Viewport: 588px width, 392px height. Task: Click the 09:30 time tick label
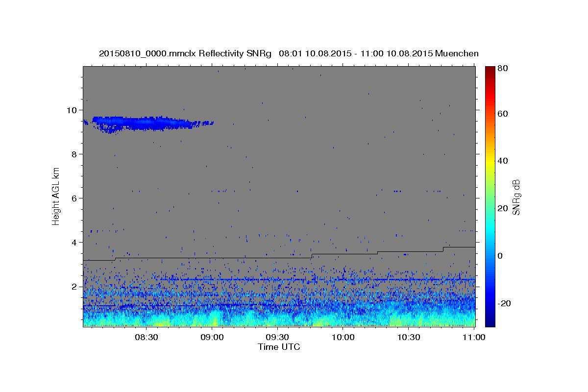click(x=278, y=337)
